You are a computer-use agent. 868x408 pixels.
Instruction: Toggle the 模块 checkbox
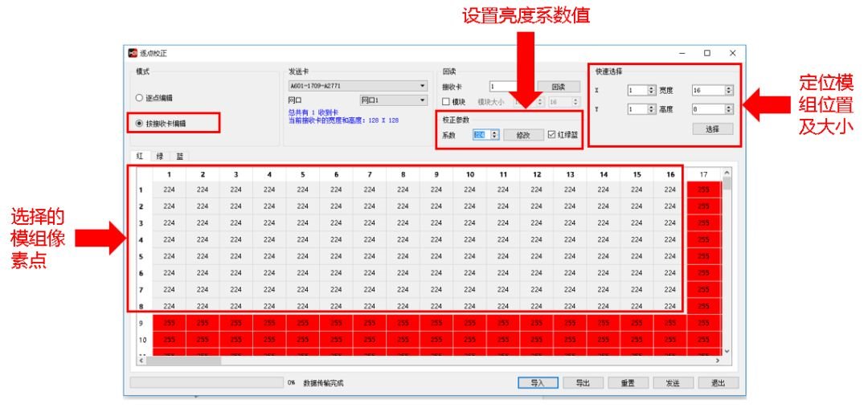click(x=445, y=102)
